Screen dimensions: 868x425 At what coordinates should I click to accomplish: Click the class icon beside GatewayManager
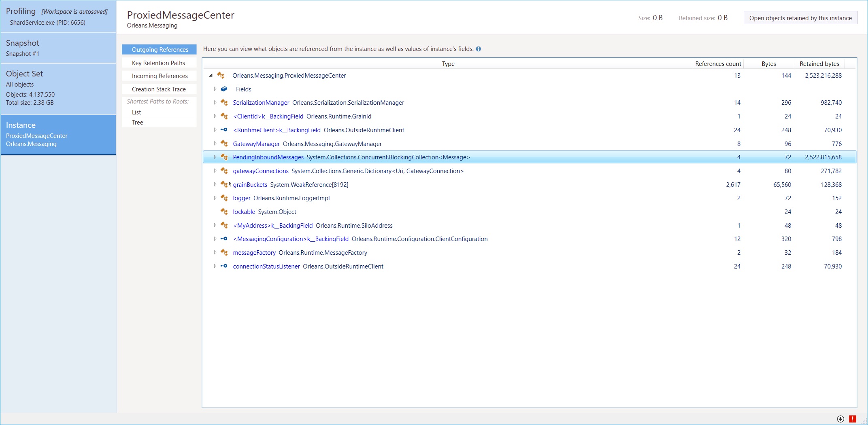point(224,144)
